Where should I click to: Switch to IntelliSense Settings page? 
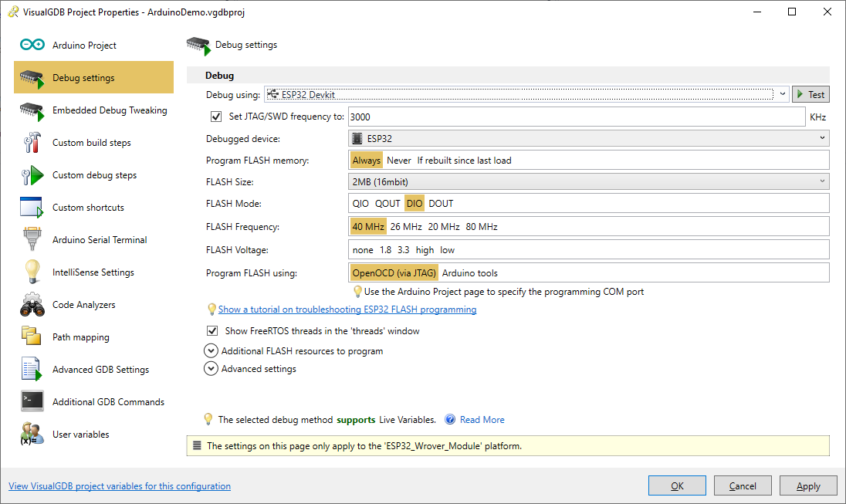(94, 272)
